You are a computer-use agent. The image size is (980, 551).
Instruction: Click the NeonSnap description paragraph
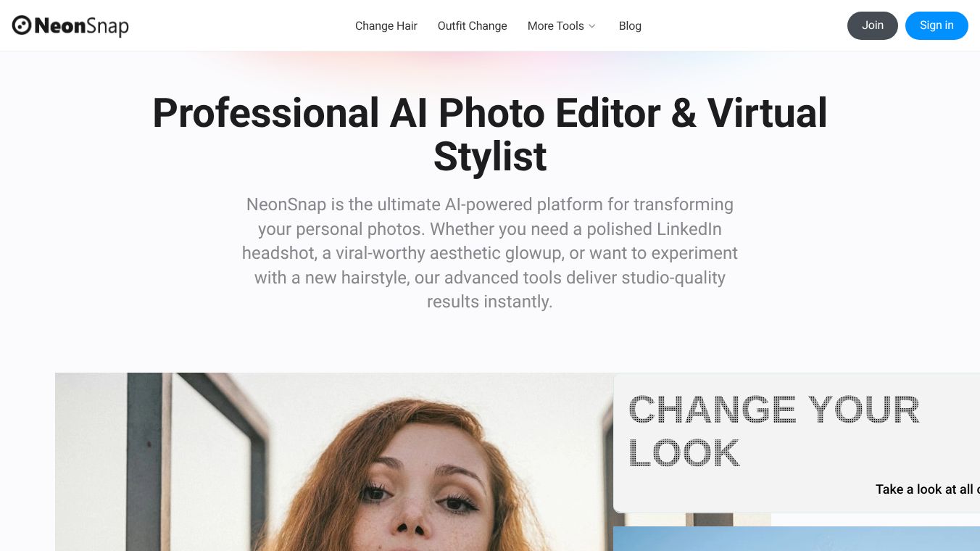(490, 253)
